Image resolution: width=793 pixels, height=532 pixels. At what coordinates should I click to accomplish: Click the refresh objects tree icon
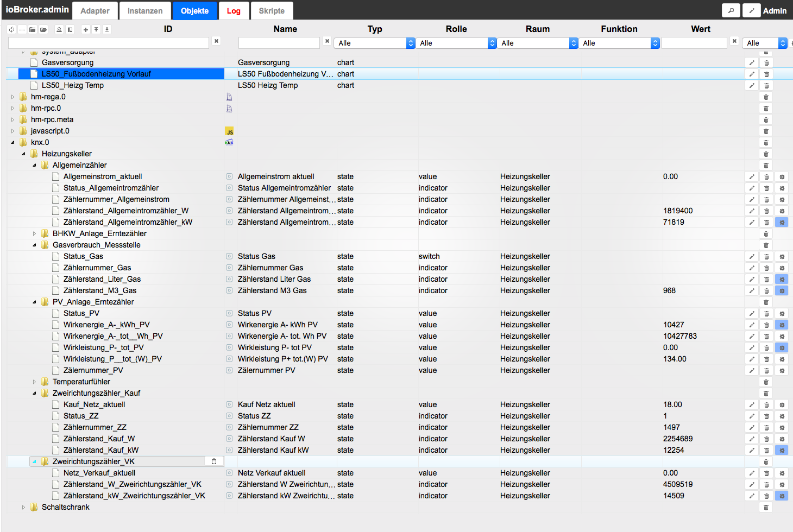point(11,29)
